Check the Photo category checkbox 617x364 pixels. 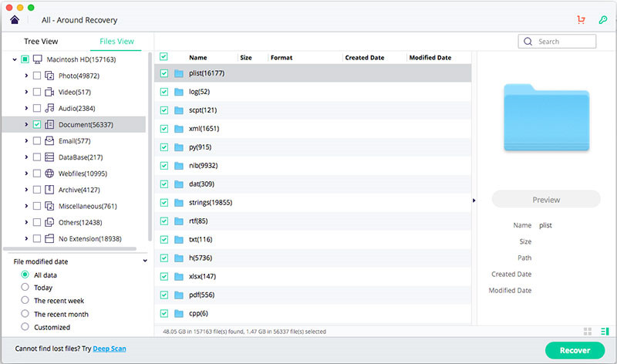(x=37, y=76)
